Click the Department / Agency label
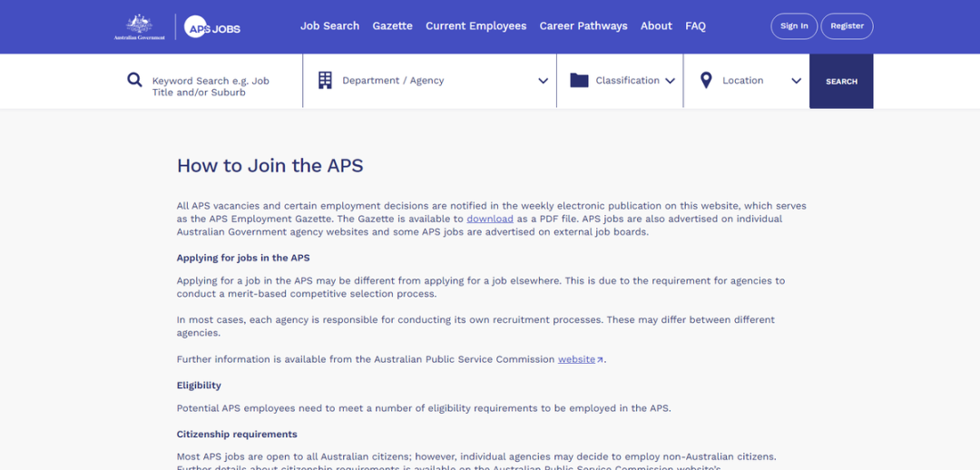Screen dimensions: 980x470 pyautogui.click(x=393, y=80)
